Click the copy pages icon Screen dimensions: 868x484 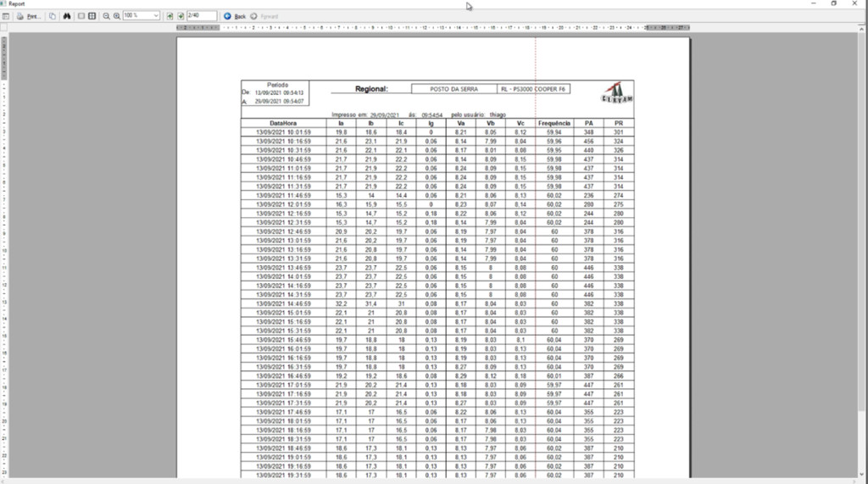pos(53,16)
